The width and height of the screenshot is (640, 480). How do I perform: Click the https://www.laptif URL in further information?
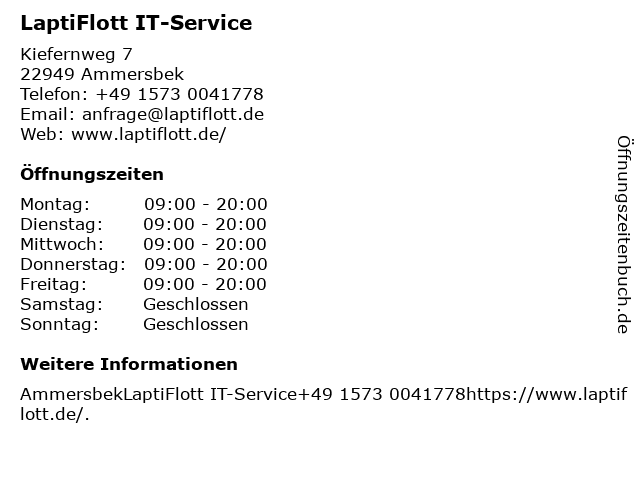coord(547,395)
